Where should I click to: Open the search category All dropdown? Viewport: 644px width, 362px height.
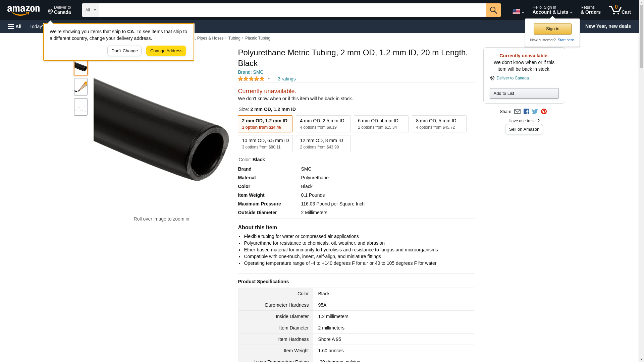(x=90, y=10)
